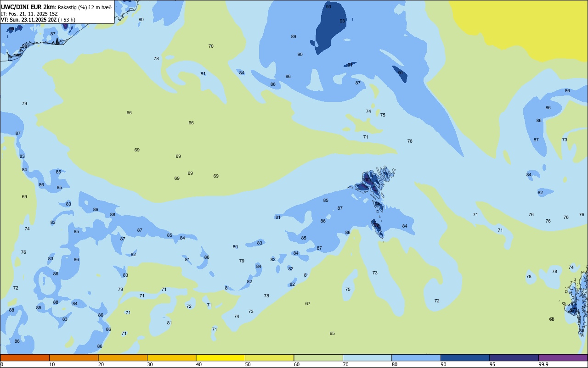
Task: Select the 'VT: Sun. 23.11.2025 20Z' valid-time text
Action: pyautogui.click(x=28, y=20)
